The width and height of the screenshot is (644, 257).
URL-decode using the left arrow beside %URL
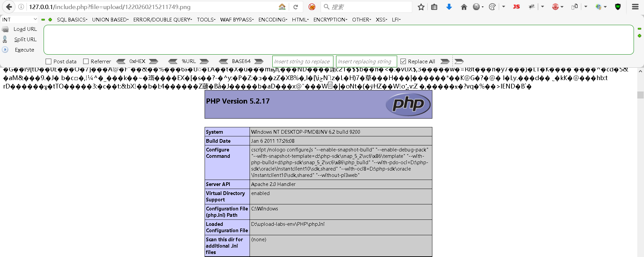tap(173, 61)
